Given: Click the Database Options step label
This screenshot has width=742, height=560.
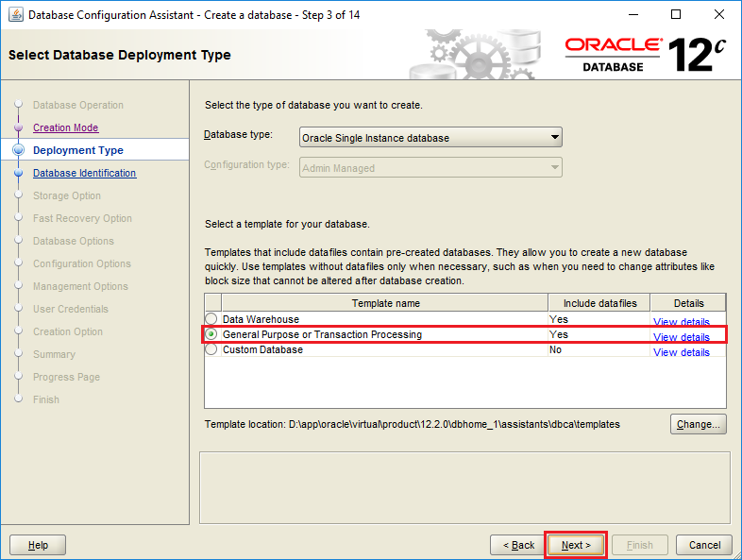Looking at the screenshot, I should click(74, 242).
